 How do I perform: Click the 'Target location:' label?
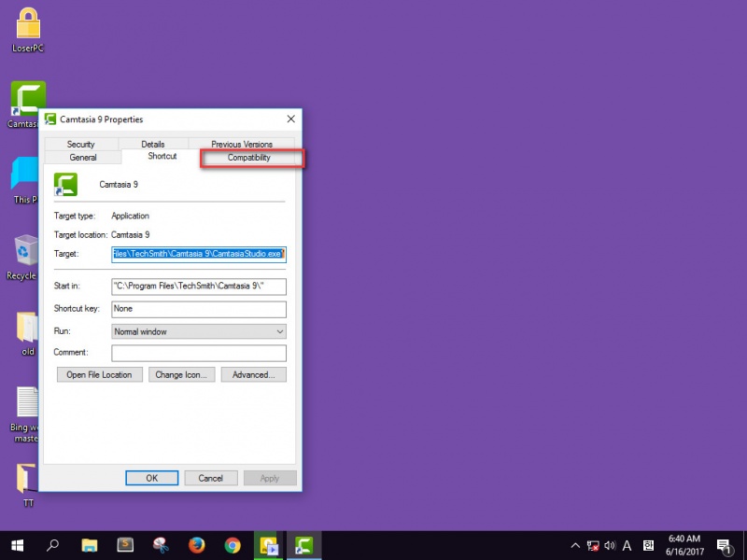pos(80,235)
